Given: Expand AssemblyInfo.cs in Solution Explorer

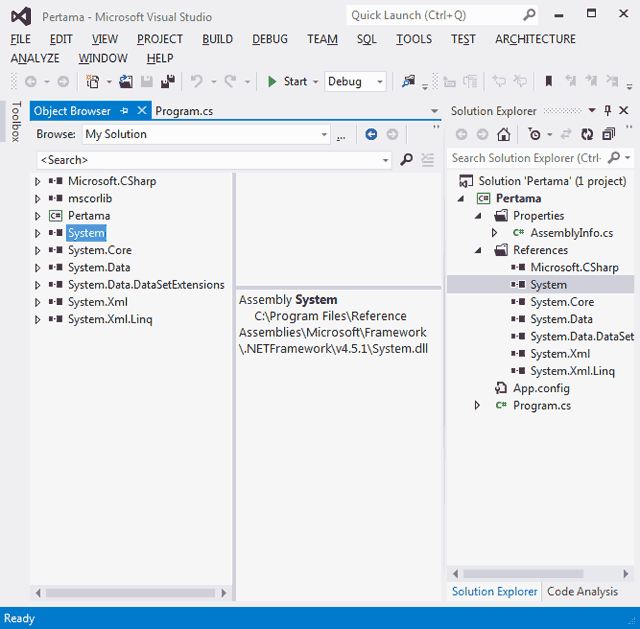Looking at the screenshot, I should [494, 233].
